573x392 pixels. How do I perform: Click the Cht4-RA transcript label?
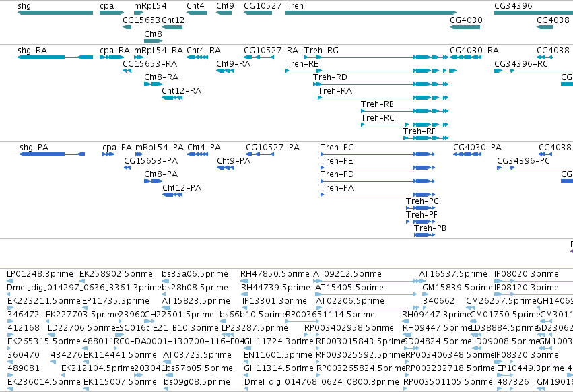point(203,51)
